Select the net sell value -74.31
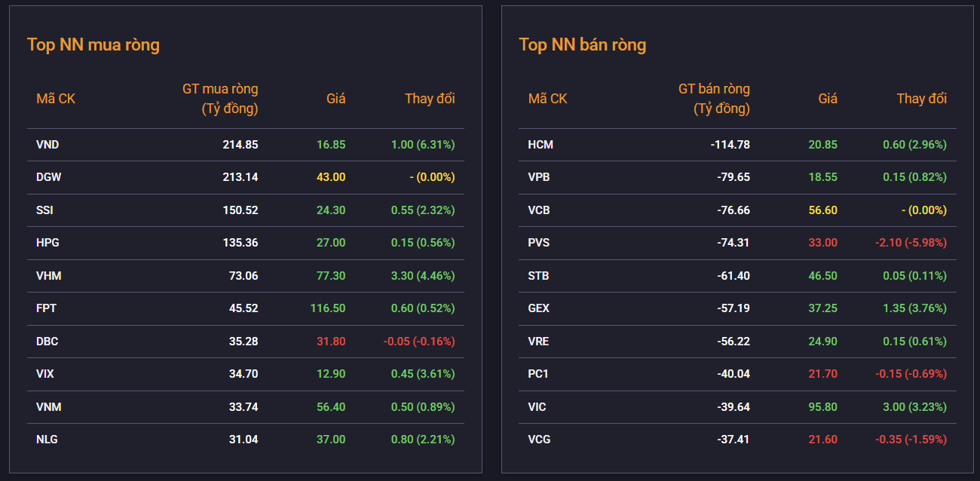 click(x=733, y=243)
